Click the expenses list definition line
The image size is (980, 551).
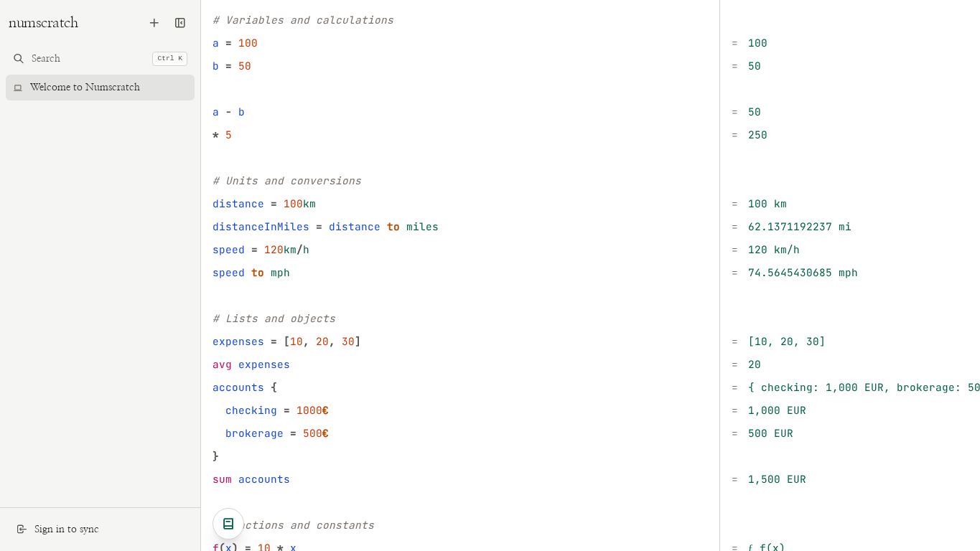click(x=286, y=342)
